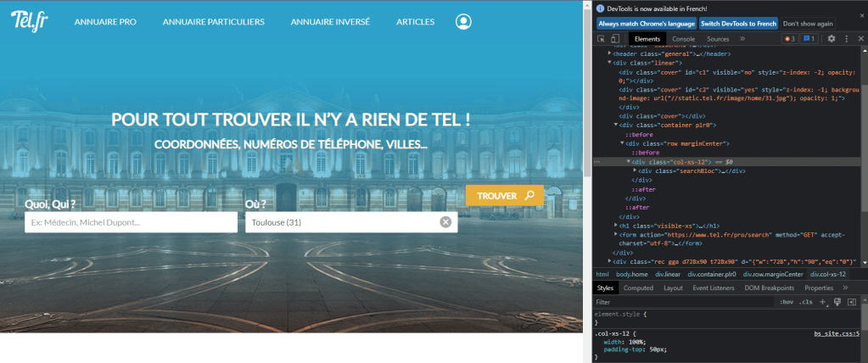868x363 pixels.
Task: Toggle the device toolbar icon
Action: (x=614, y=39)
